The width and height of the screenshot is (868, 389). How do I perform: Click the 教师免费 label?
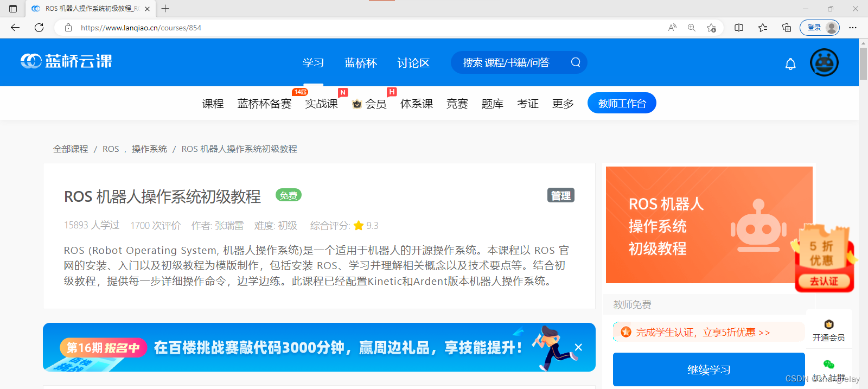coord(632,304)
